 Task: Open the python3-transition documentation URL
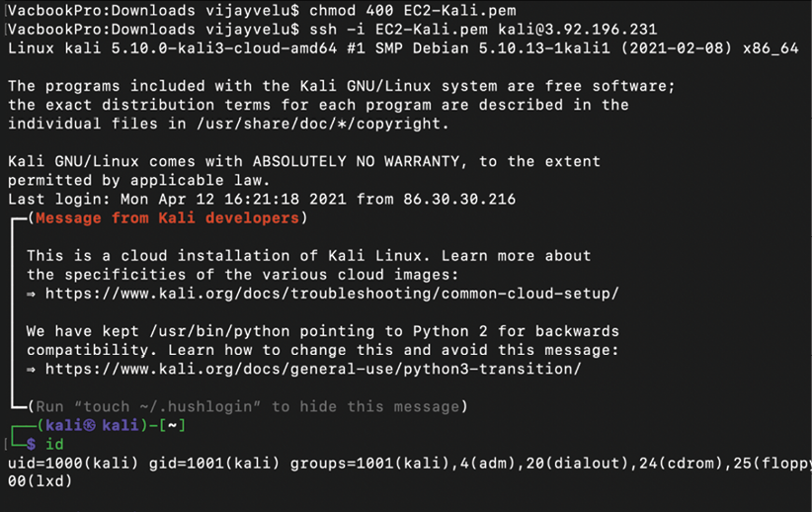coord(313,369)
